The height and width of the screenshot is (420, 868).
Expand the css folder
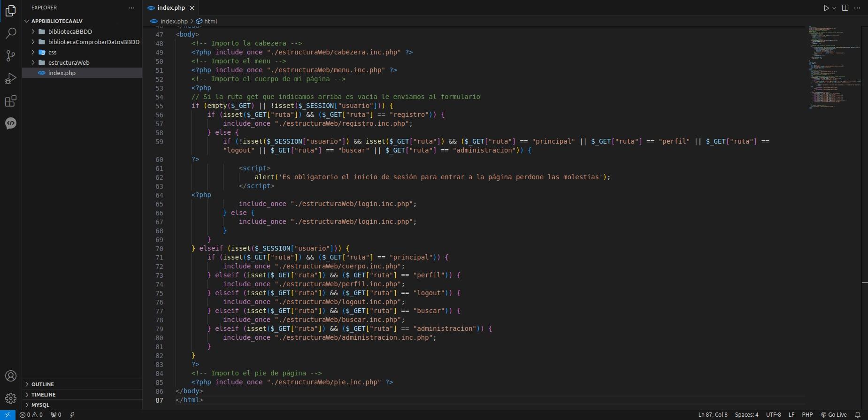82,52
